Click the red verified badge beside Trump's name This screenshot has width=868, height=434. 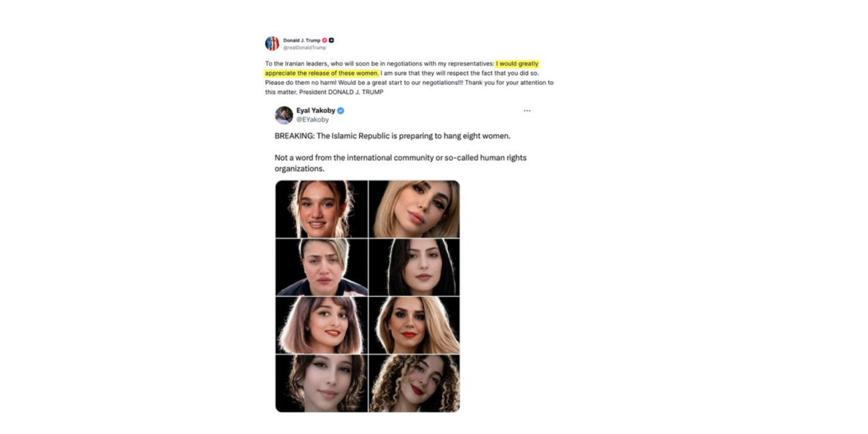[x=324, y=40]
